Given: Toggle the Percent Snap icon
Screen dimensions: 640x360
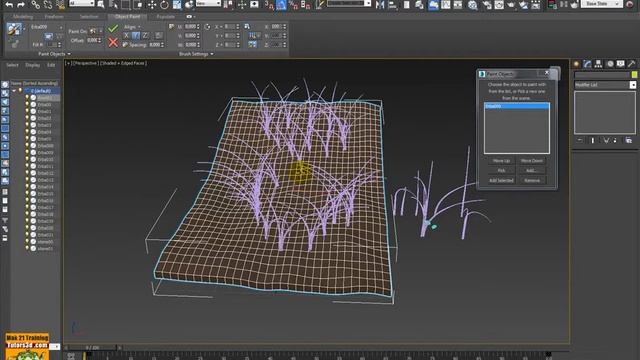Looking at the screenshot, I should point(293,4).
